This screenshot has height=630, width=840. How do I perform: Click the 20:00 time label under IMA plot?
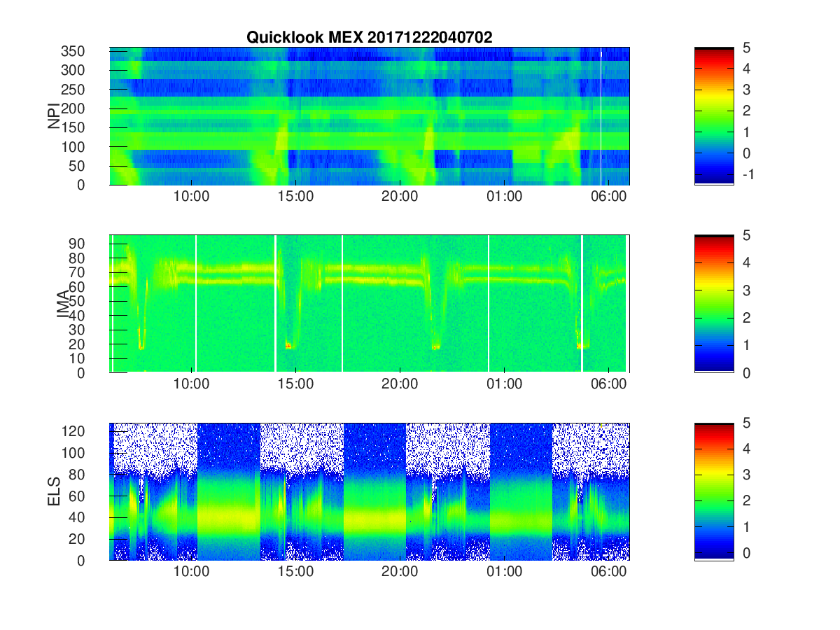tap(400, 384)
